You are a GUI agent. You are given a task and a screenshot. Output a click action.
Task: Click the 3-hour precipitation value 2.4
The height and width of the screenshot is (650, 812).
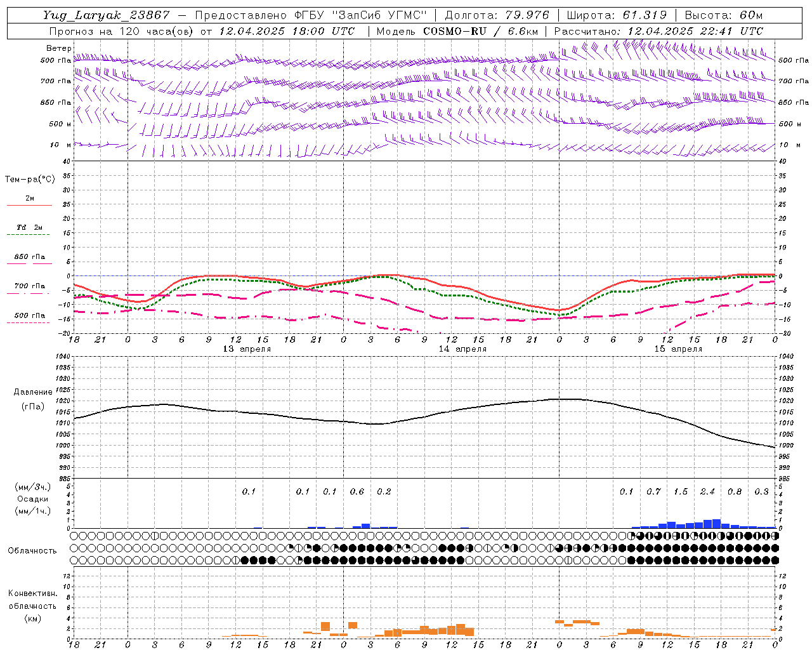[708, 492]
